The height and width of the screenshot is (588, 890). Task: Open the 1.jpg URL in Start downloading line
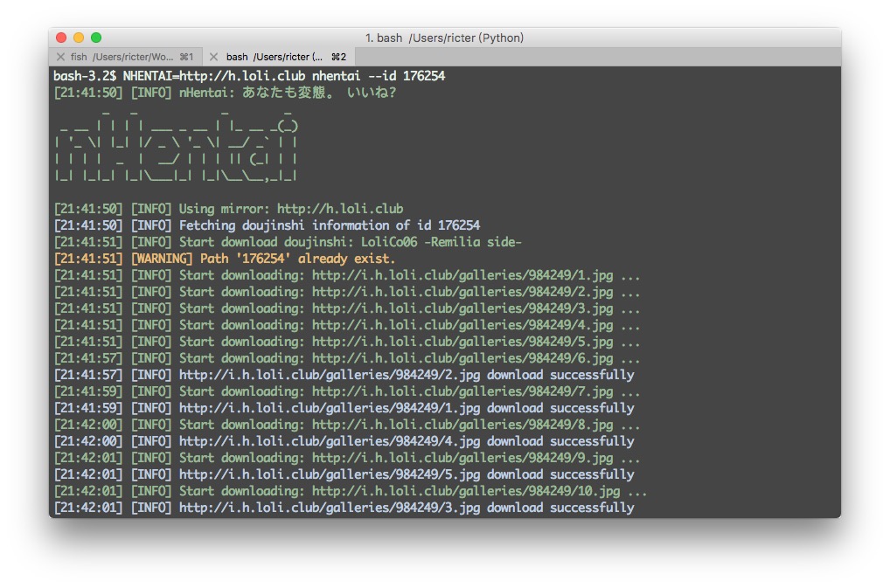462,275
